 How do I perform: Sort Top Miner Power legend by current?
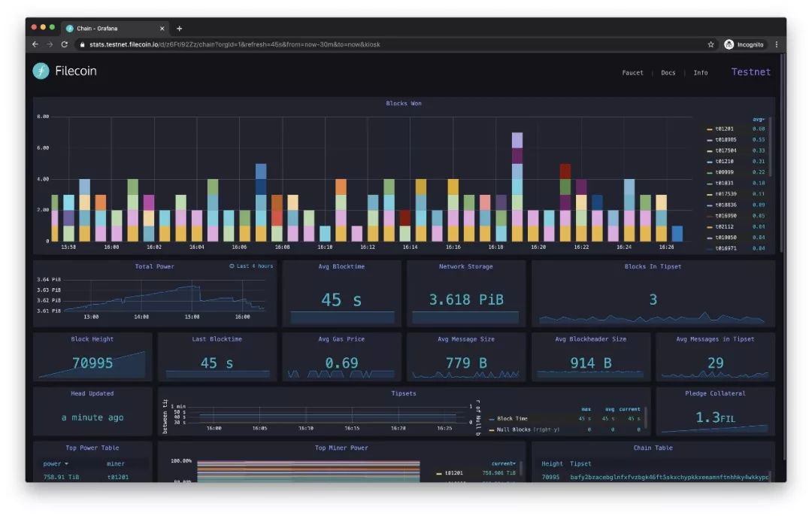(503, 463)
